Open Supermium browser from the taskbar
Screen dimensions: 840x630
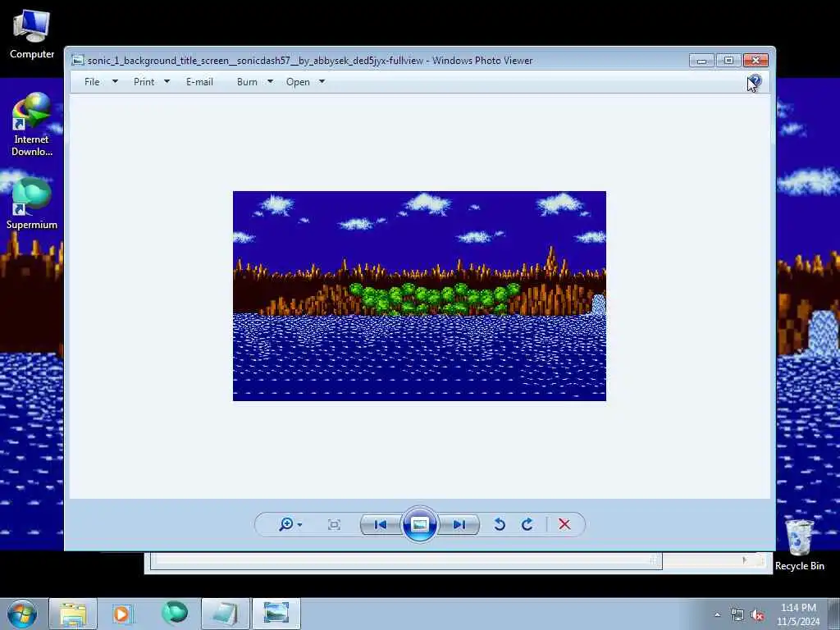[175, 614]
